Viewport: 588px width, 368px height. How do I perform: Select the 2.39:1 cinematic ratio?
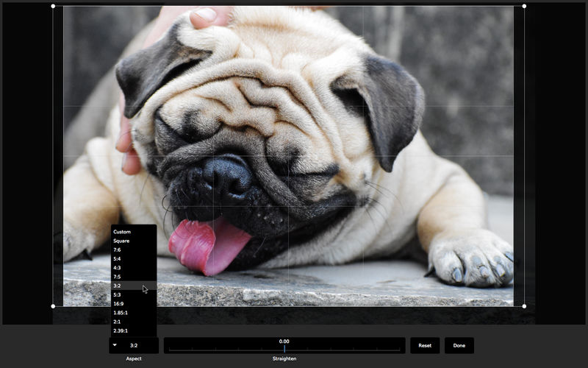point(134,330)
